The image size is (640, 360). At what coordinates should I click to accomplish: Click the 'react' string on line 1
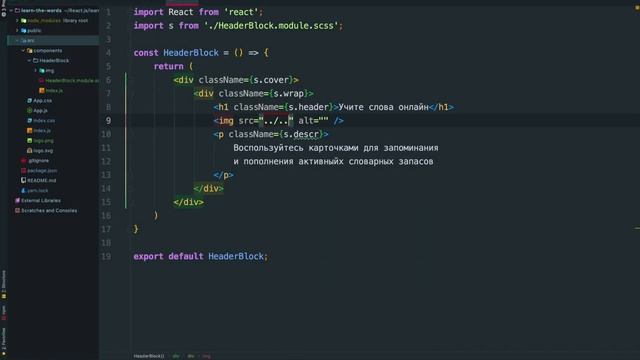tap(243, 12)
